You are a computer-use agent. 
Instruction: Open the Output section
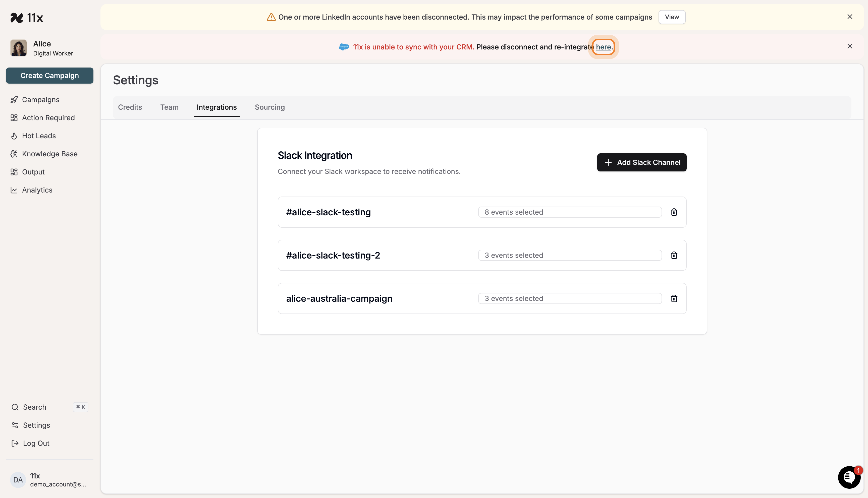pos(33,172)
